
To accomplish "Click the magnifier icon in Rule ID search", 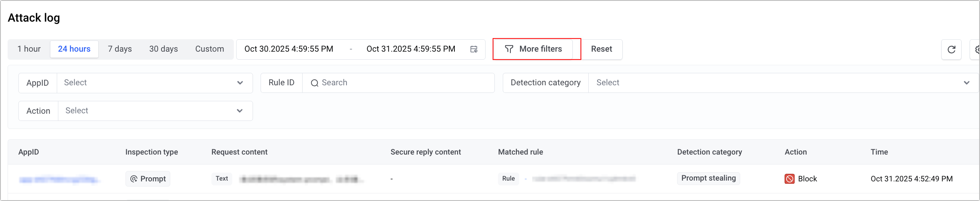I will coord(315,83).
